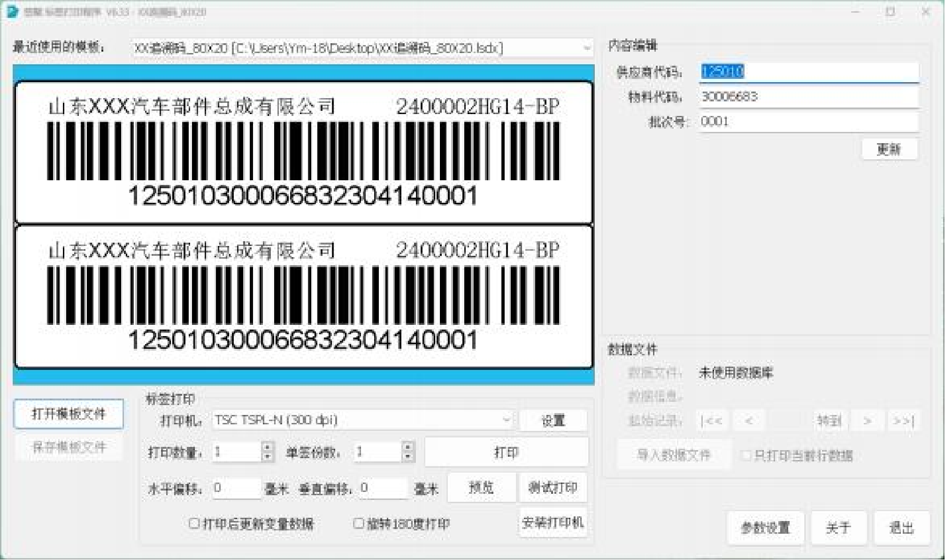Toggle 旋转180度打印 checkbox

pos(358,523)
